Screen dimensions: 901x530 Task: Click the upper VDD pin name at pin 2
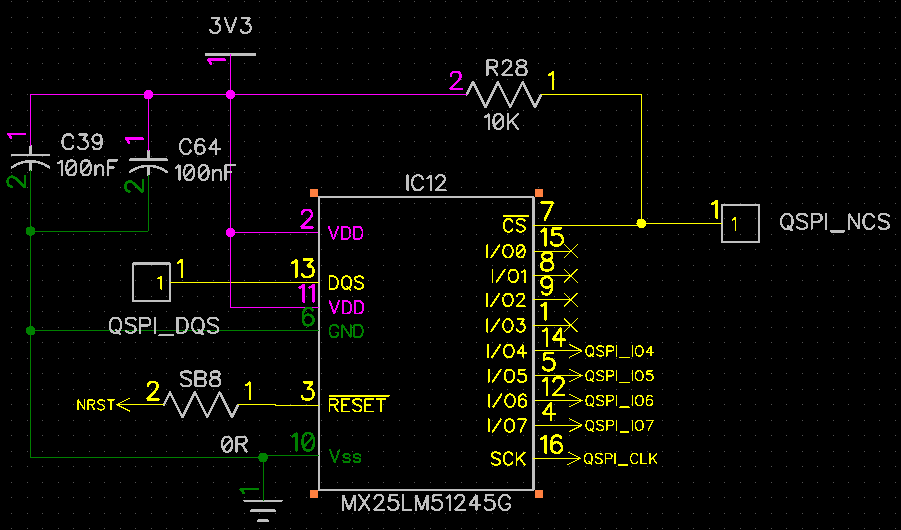(345, 233)
